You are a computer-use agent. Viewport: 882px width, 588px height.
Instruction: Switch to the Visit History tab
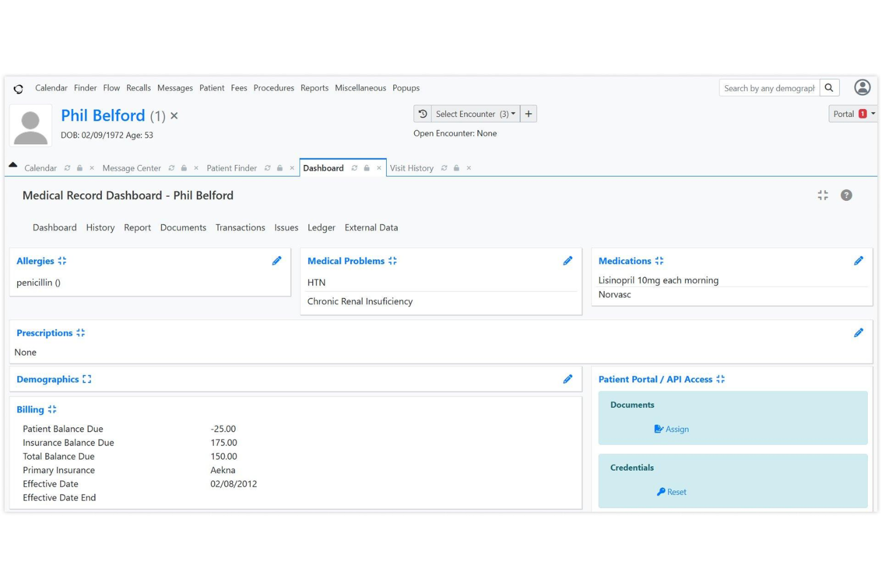click(412, 168)
